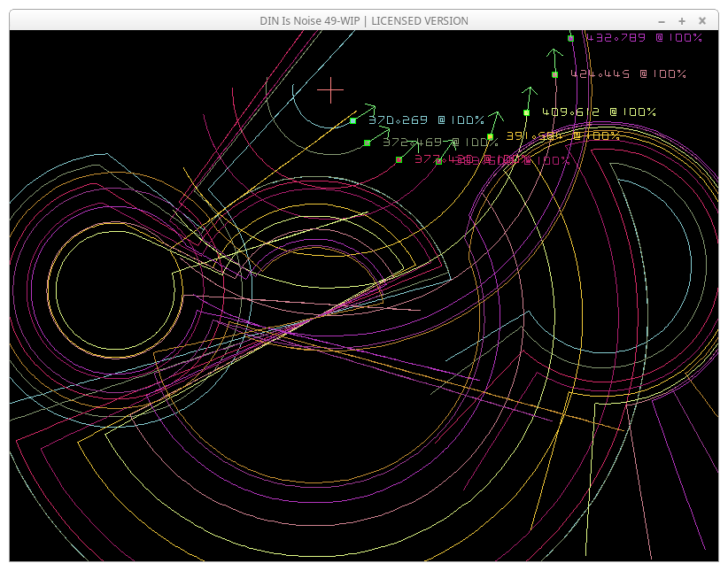
Task: Select the green drone at 372.469
Action: [368, 143]
